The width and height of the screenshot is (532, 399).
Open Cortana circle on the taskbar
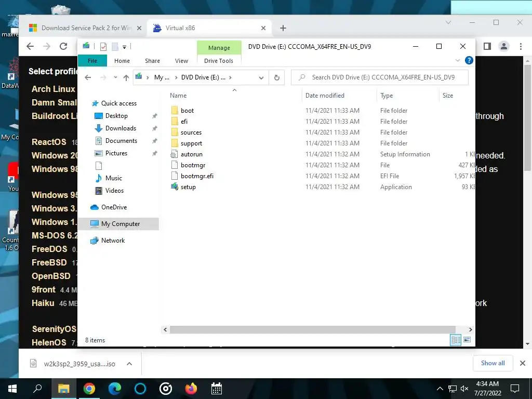tap(140, 389)
